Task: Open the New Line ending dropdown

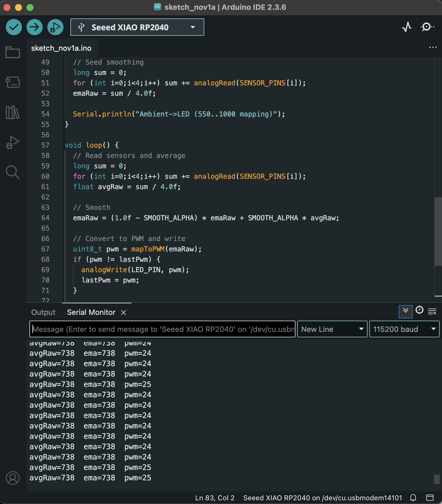Action: click(x=332, y=329)
